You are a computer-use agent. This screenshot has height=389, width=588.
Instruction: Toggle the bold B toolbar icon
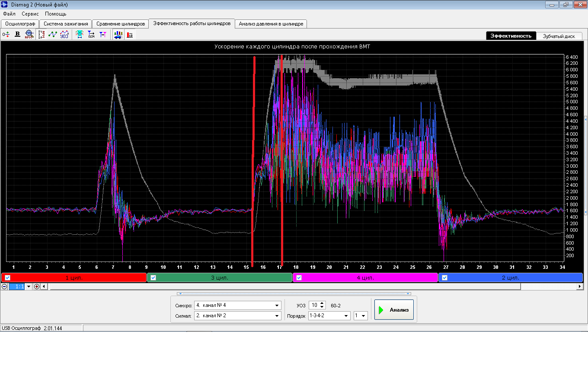coord(17,34)
